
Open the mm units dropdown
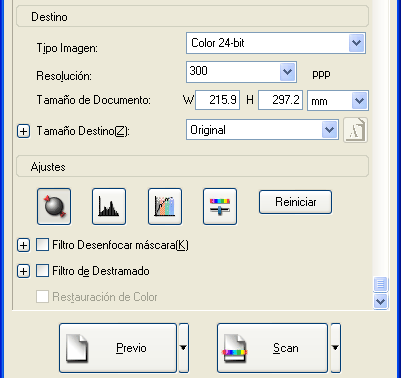click(x=359, y=100)
